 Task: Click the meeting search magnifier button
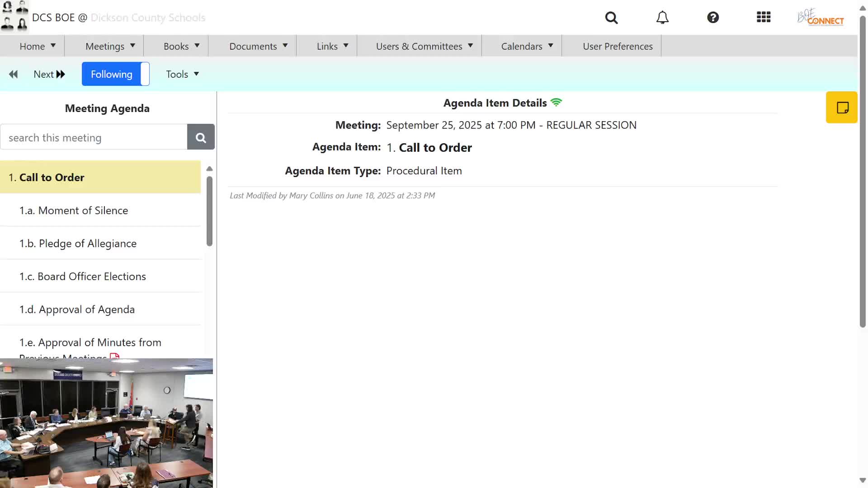point(201,137)
